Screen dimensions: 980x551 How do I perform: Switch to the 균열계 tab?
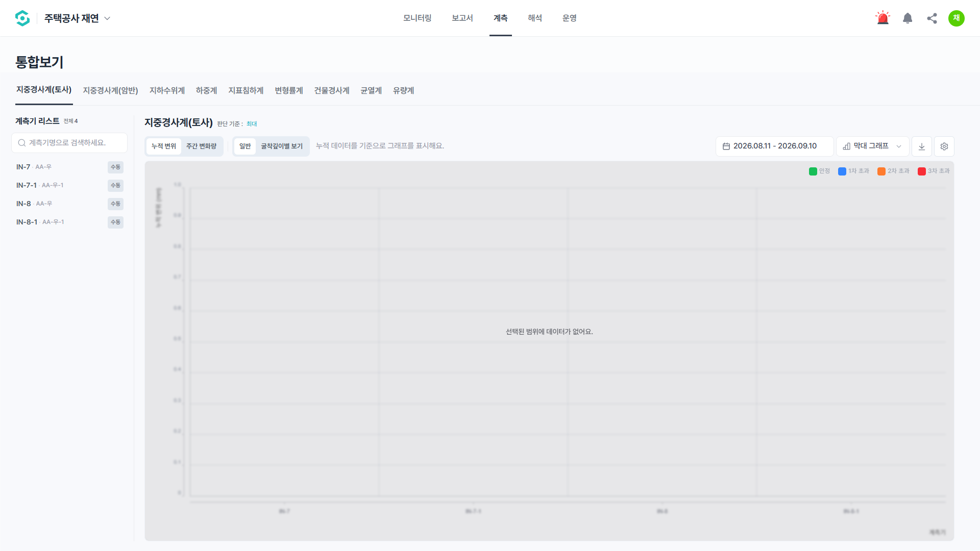pos(371,91)
